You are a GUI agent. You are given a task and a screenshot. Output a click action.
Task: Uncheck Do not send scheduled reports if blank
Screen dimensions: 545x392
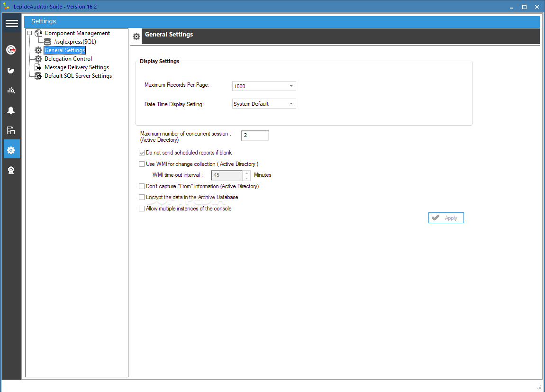142,153
